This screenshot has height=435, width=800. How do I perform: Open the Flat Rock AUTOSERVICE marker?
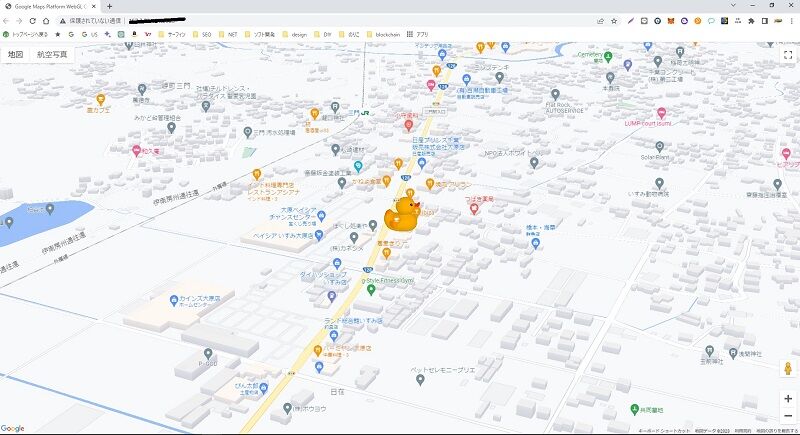pyautogui.click(x=555, y=94)
